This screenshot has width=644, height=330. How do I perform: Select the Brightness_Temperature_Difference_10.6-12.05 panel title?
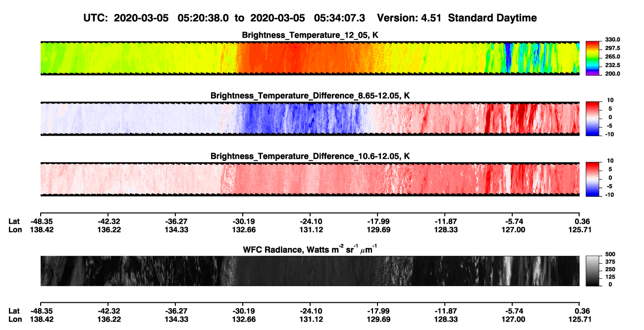311,156
